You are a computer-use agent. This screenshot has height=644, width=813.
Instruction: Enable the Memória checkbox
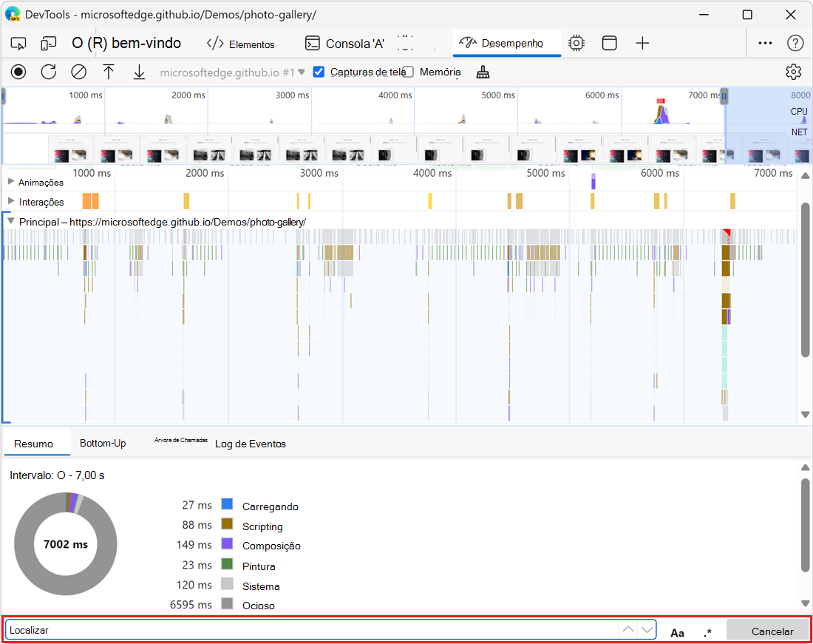pyautogui.click(x=407, y=72)
